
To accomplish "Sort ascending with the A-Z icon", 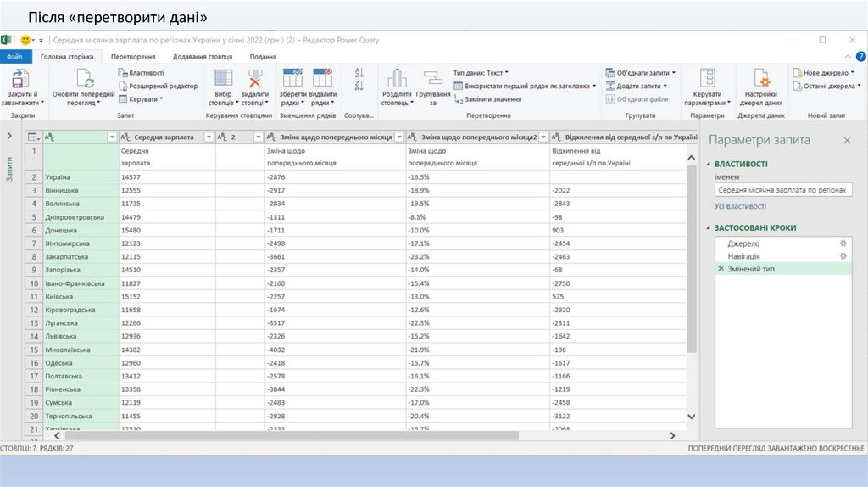I will [x=359, y=73].
